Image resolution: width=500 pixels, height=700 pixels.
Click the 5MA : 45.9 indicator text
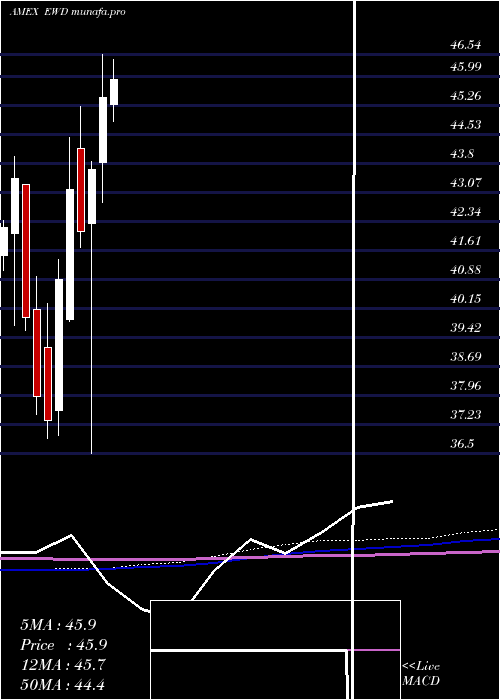[x=58, y=625]
